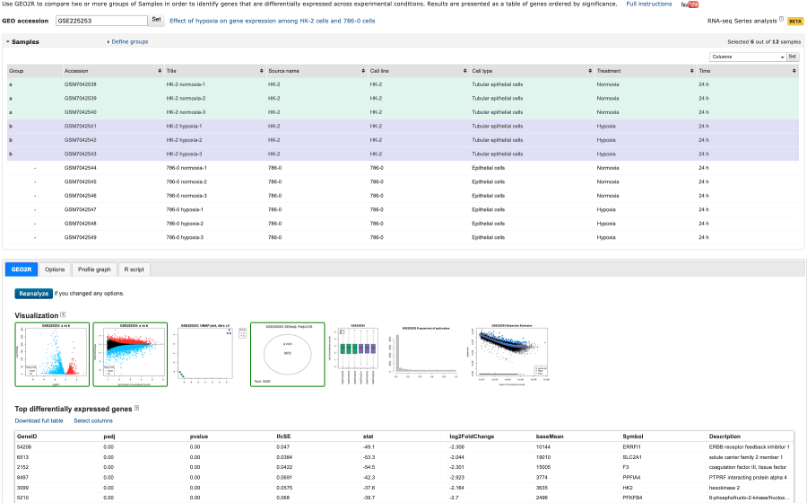Open the volcano plot thumbnail
The height and width of the screenshot is (504, 808).
click(52, 355)
